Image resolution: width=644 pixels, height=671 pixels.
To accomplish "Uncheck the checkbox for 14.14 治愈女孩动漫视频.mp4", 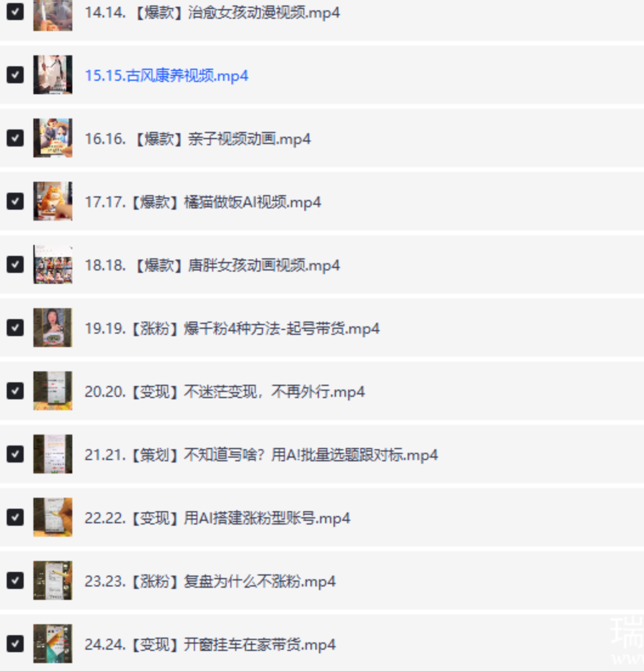I will [15, 12].
